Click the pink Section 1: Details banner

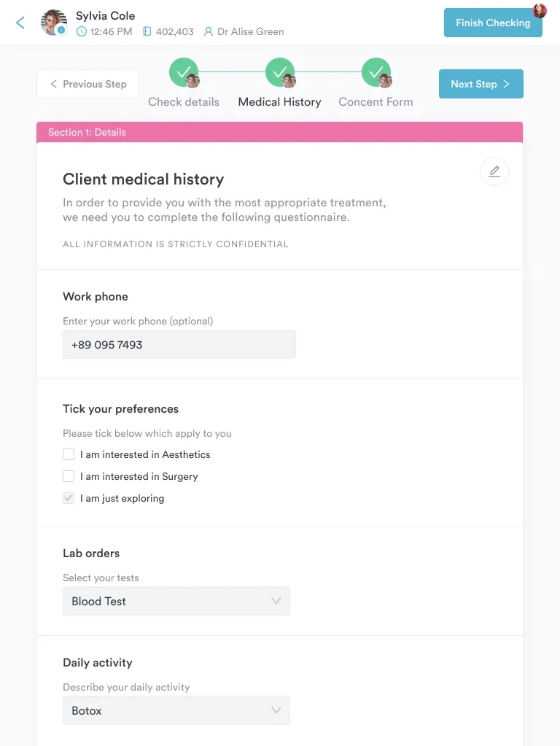coord(279,132)
